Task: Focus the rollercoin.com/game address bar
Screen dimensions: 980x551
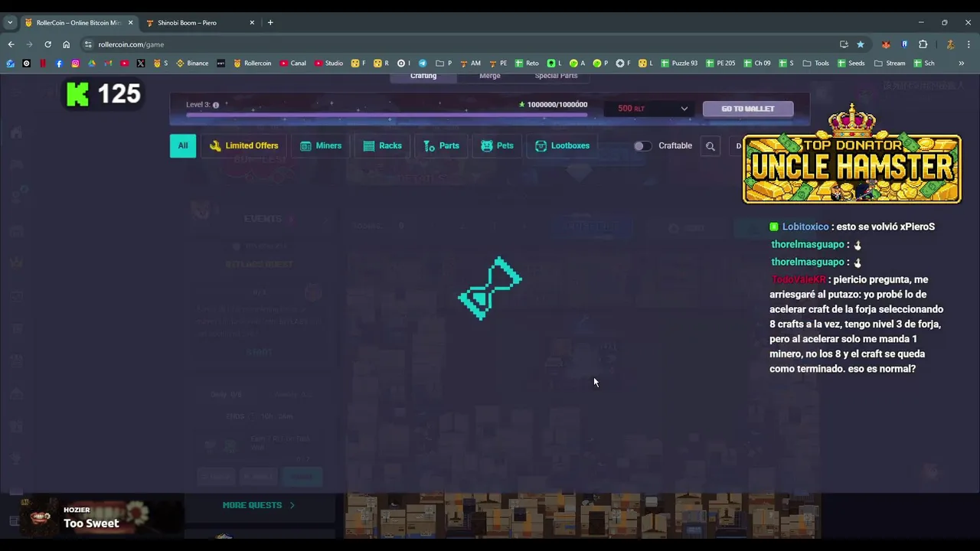Action: pyautogui.click(x=459, y=44)
